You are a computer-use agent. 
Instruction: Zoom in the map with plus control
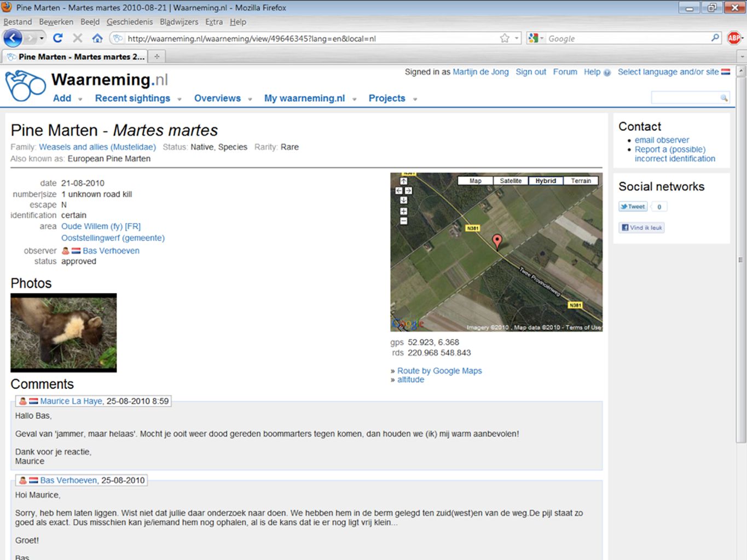pyautogui.click(x=403, y=212)
